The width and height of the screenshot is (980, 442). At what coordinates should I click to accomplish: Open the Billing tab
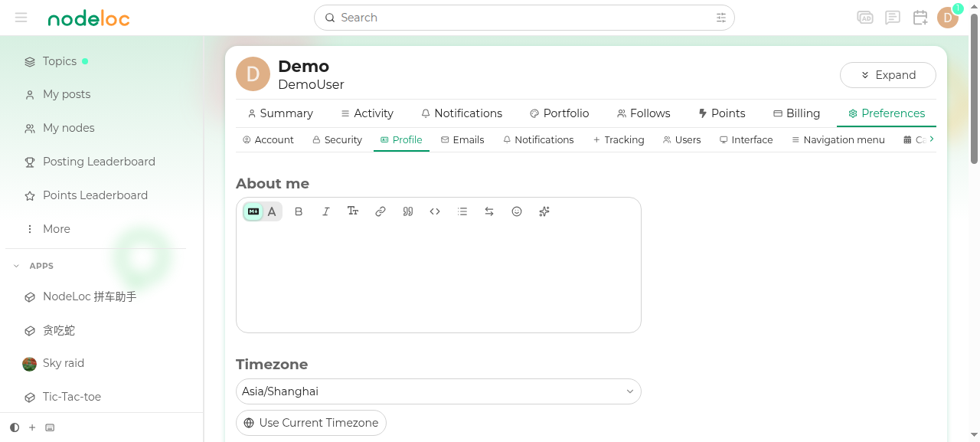pyautogui.click(x=796, y=113)
